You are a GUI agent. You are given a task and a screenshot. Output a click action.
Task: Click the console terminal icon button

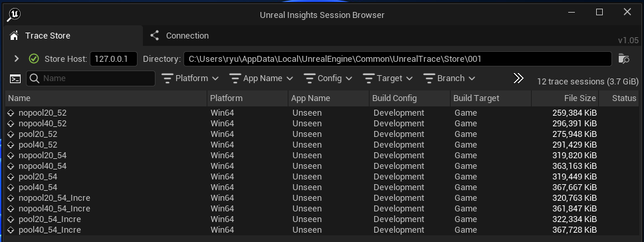15,78
